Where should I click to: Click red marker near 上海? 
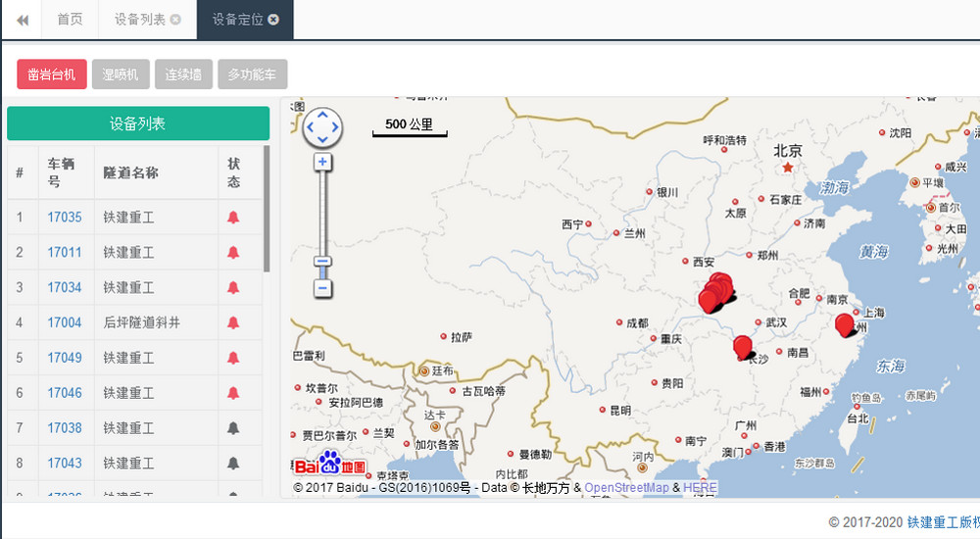click(845, 325)
